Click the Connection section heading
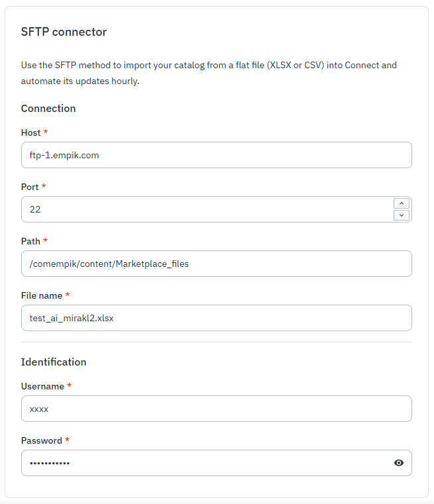This screenshot has height=504, width=434. pyautogui.click(x=48, y=108)
